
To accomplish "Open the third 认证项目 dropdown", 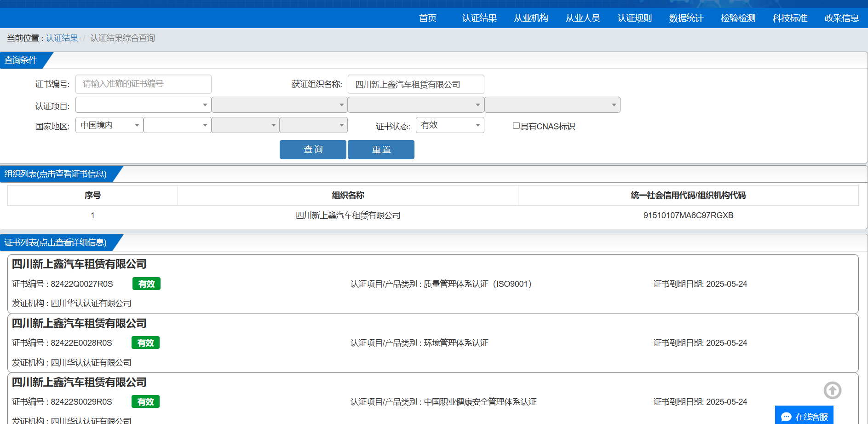I will pyautogui.click(x=416, y=105).
